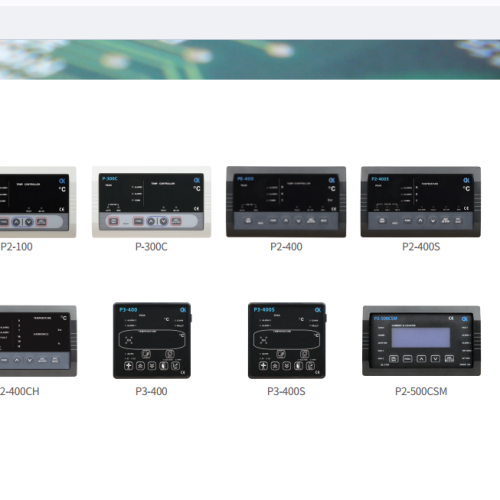Open the P3-400S controller image
500x500 pixels.
pos(287,340)
